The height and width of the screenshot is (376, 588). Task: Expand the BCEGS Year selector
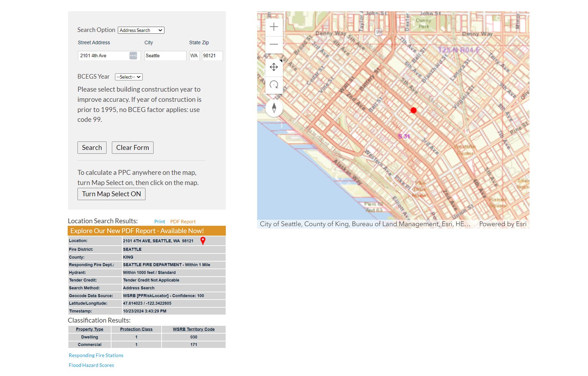[129, 77]
